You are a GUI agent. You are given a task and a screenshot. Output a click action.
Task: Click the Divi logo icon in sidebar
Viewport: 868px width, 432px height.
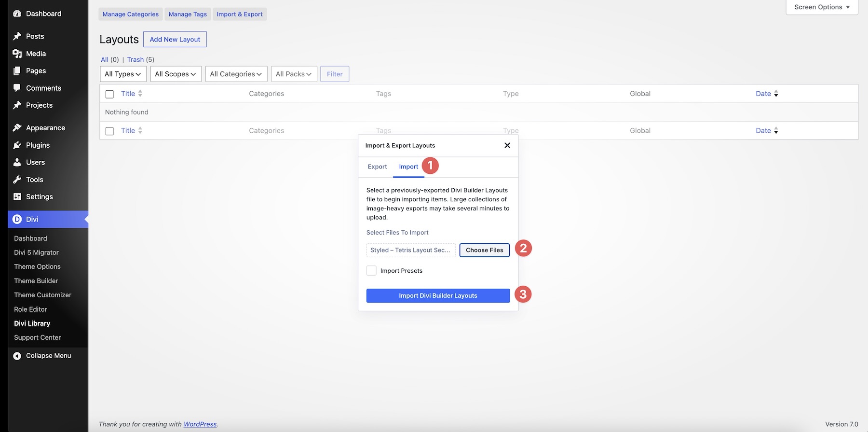coord(17,219)
